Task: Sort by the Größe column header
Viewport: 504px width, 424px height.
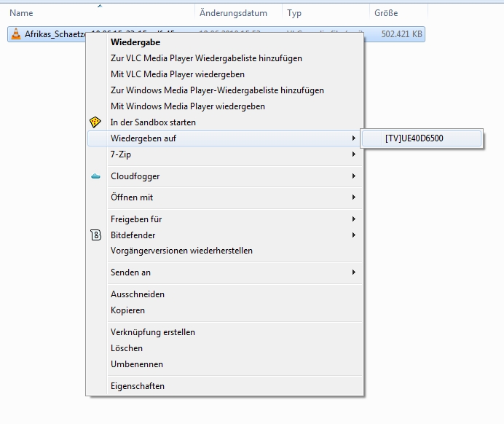Action: [398, 13]
